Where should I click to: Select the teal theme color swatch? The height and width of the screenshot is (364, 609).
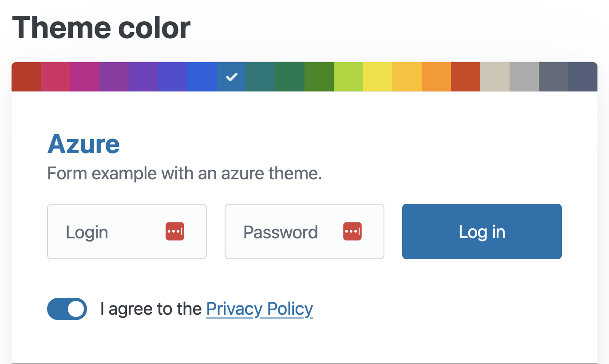[261, 77]
